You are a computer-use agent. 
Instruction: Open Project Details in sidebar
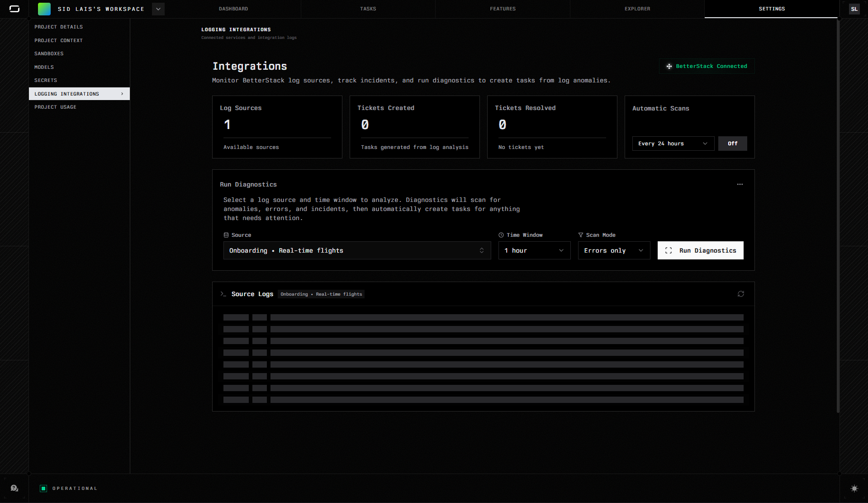(79, 27)
